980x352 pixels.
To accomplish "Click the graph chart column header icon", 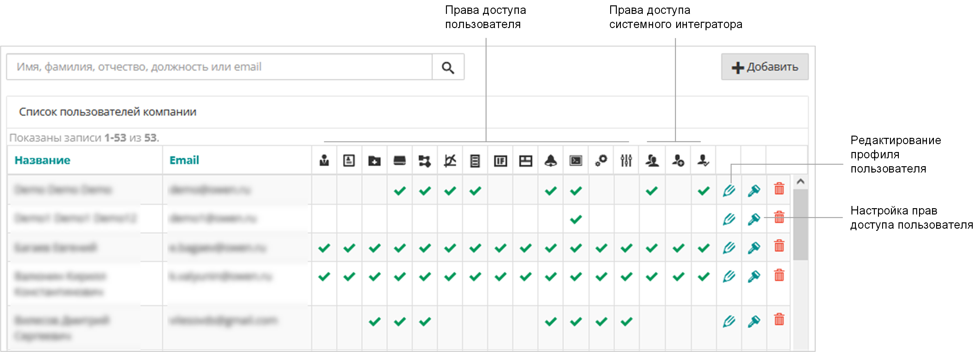I will click(x=450, y=161).
